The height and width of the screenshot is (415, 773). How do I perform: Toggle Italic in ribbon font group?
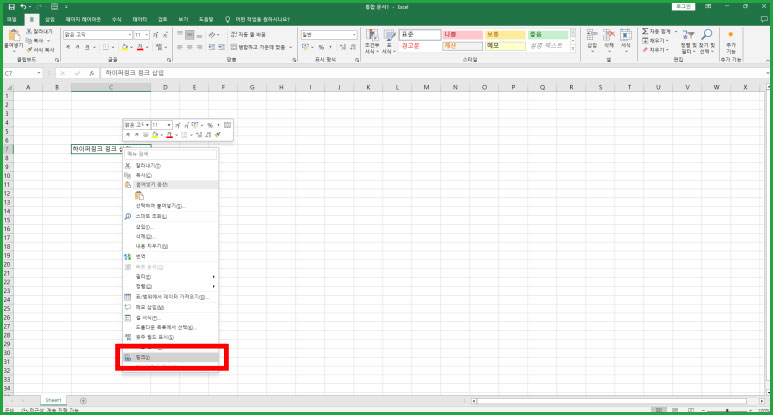click(x=77, y=47)
